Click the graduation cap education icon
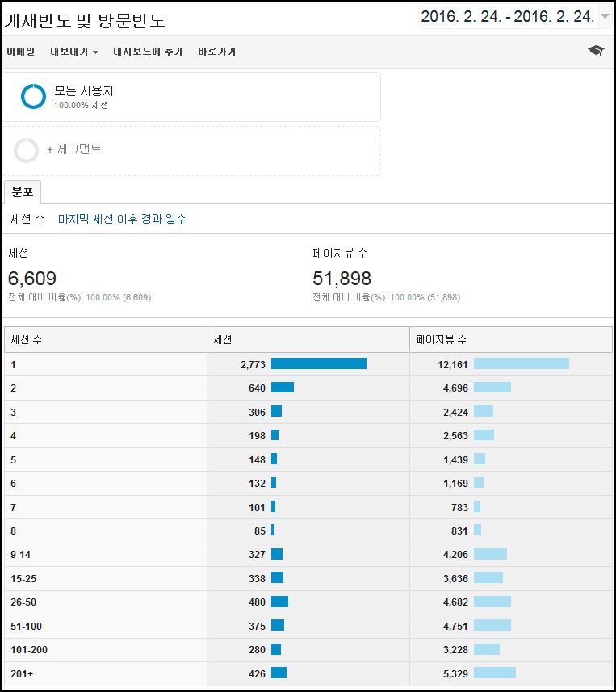Screen dimensions: 616x692 [596, 51]
